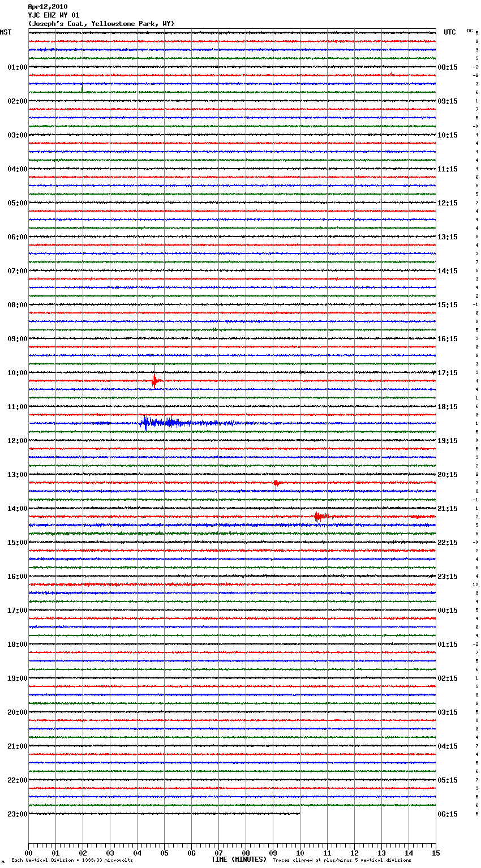The width and height of the screenshot is (481, 868).
Task: Click the 09:15 UTC time label
Action: [x=448, y=101]
